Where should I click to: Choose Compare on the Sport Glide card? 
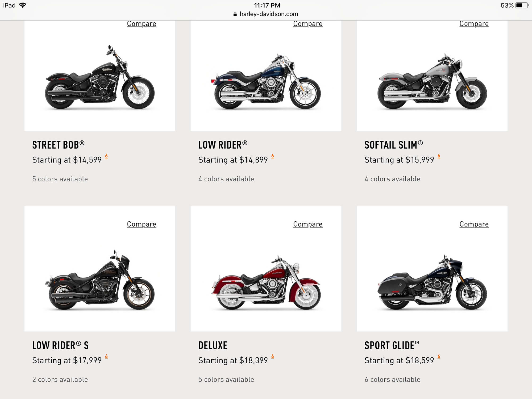(474, 224)
